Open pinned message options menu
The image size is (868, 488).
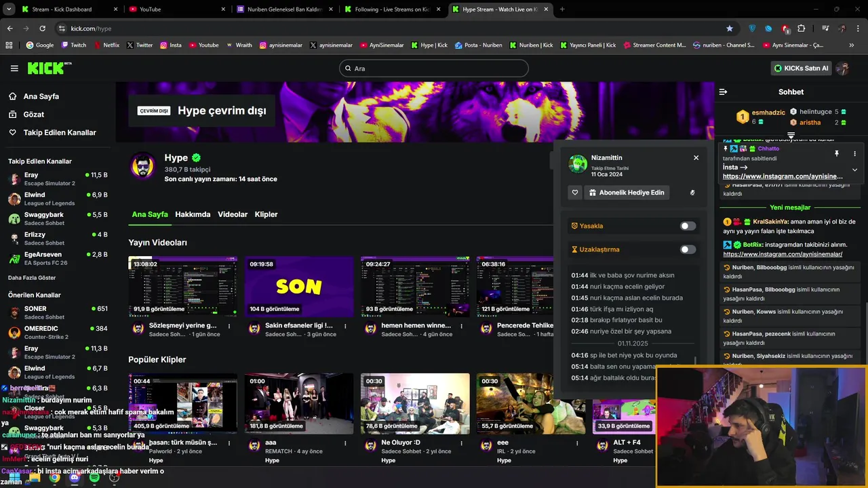pyautogui.click(x=854, y=154)
